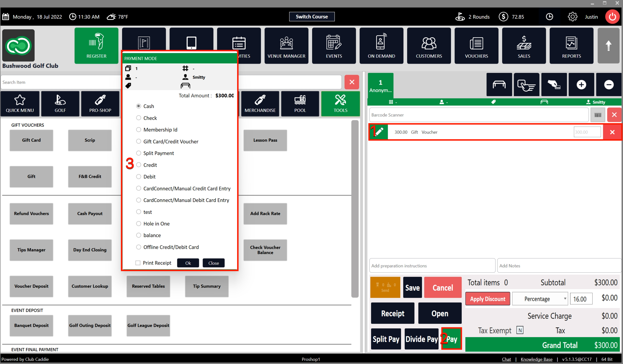The width and height of the screenshot is (623, 364).
Task: Expand the Percentage discount type dropdown
Action: [x=540, y=299]
